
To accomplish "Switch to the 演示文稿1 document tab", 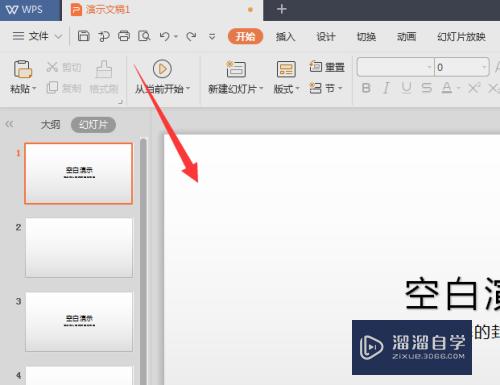I will [162, 10].
